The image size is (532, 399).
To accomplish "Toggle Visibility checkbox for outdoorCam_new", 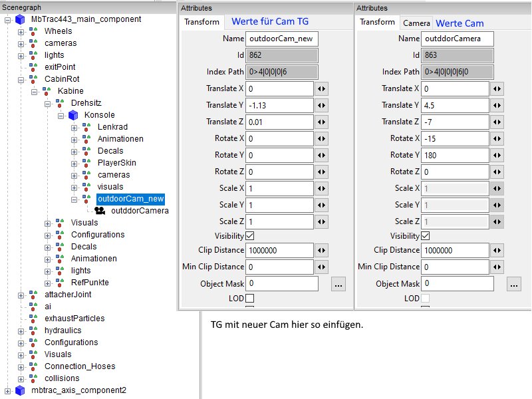I will click(x=250, y=235).
